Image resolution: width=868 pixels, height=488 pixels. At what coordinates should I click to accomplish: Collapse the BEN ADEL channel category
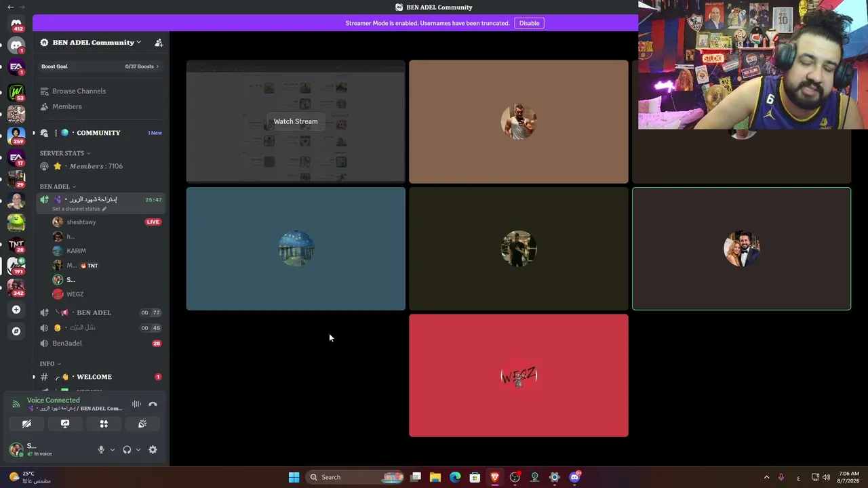(58, 186)
